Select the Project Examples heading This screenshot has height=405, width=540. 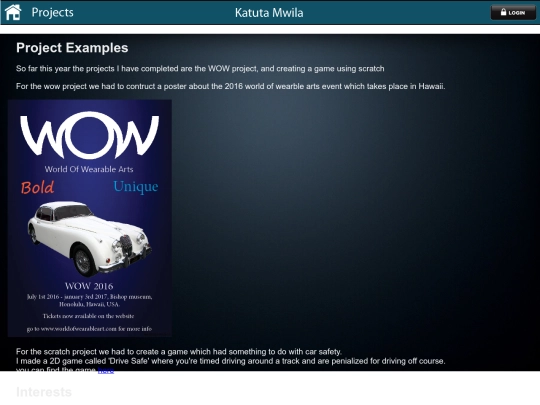click(x=72, y=48)
